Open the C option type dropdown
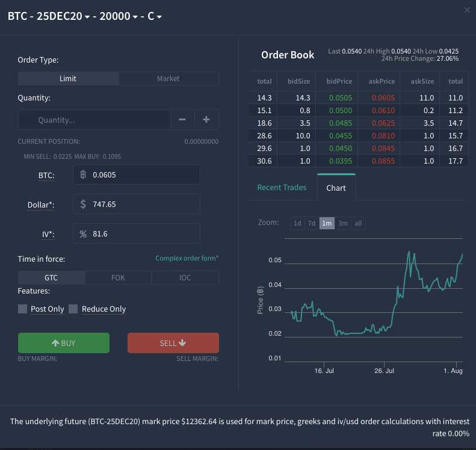The height and width of the screenshot is (450, 476). click(x=155, y=16)
